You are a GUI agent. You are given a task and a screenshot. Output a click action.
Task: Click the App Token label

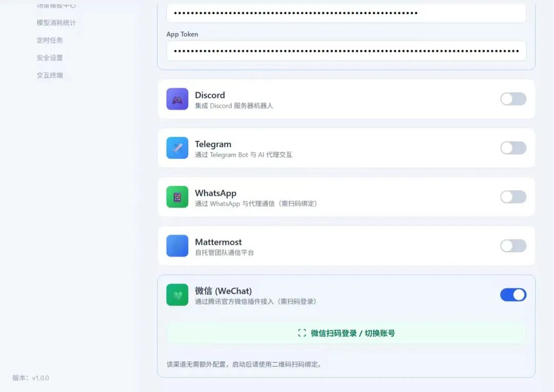pos(182,34)
